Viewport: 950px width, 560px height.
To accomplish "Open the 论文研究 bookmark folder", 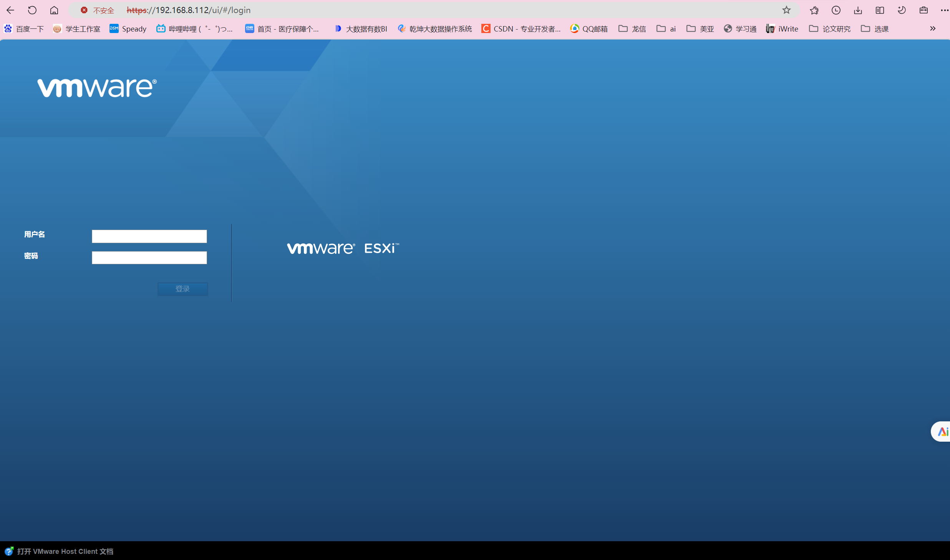I will (830, 29).
